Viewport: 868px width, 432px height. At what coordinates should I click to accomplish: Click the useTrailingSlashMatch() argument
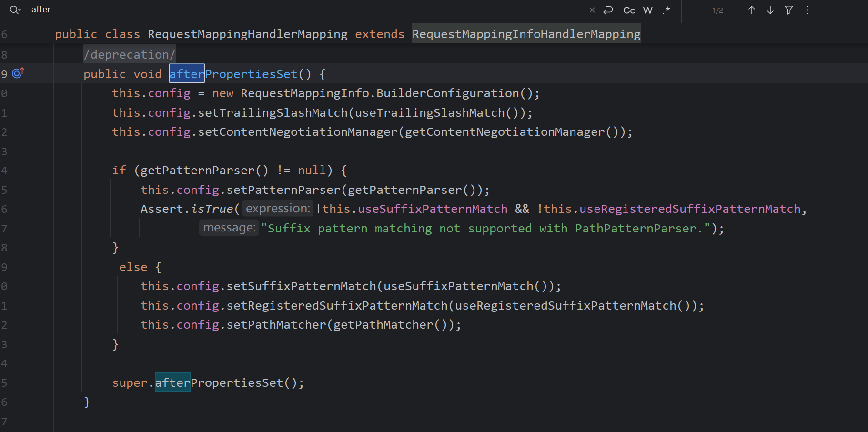[x=437, y=113]
